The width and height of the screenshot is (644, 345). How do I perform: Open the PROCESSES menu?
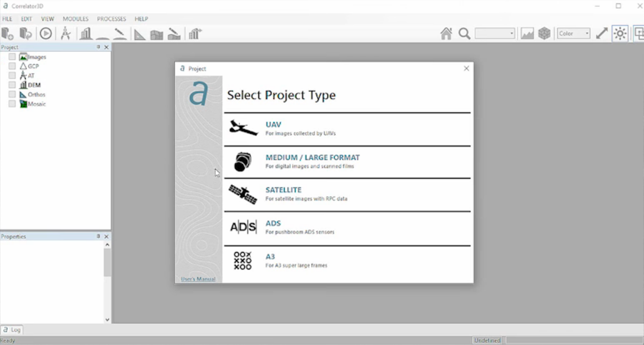(111, 19)
